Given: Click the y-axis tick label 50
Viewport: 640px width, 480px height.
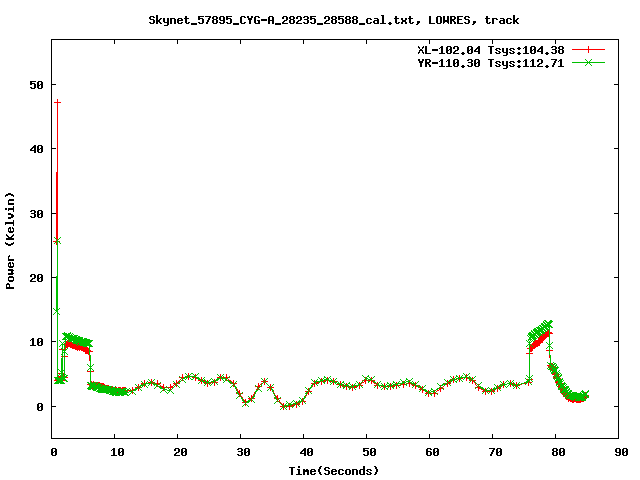Looking at the screenshot, I should click(x=36, y=85).
